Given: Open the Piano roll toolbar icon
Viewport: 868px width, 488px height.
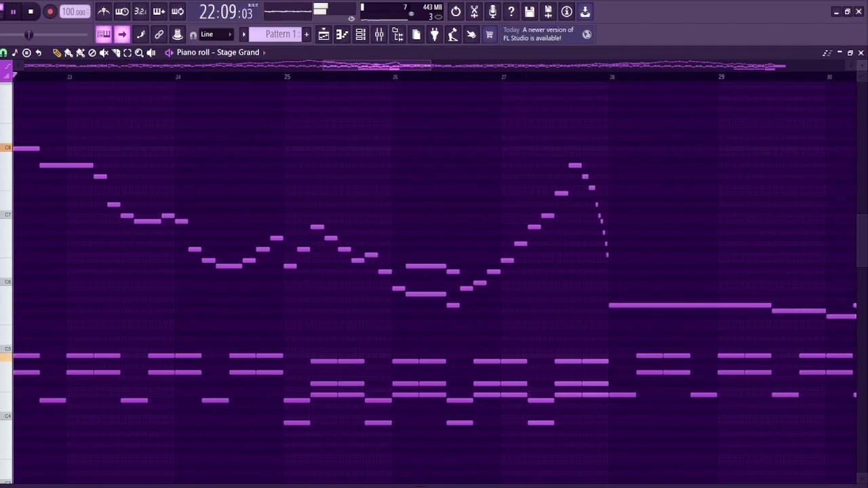Looking at the screenshot, I should 342,35.
